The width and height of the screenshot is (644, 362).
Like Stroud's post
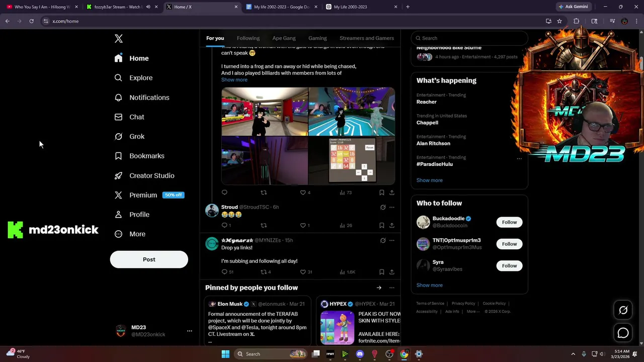point(305,226)
